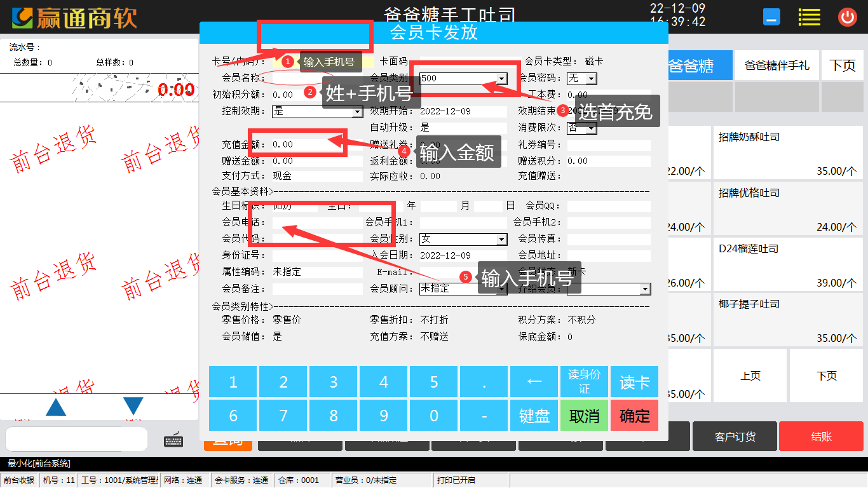Click the 读身份证 button
This screenshot has height=488, width=868.
(584, 382)
